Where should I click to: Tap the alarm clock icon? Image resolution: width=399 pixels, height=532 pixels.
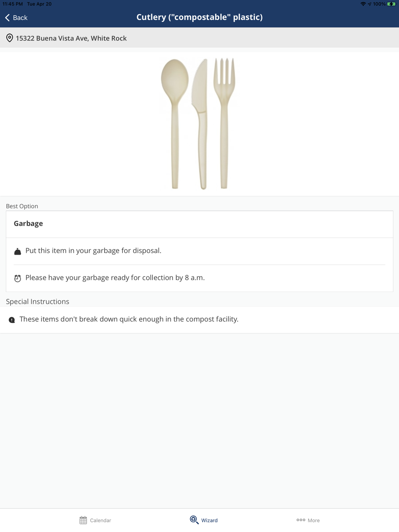click(18, 278)
